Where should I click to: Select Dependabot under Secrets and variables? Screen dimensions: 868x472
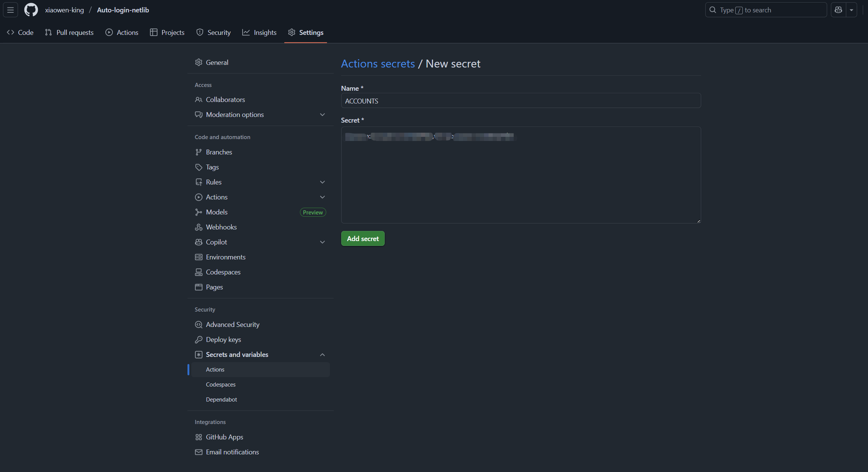(221, 400)
